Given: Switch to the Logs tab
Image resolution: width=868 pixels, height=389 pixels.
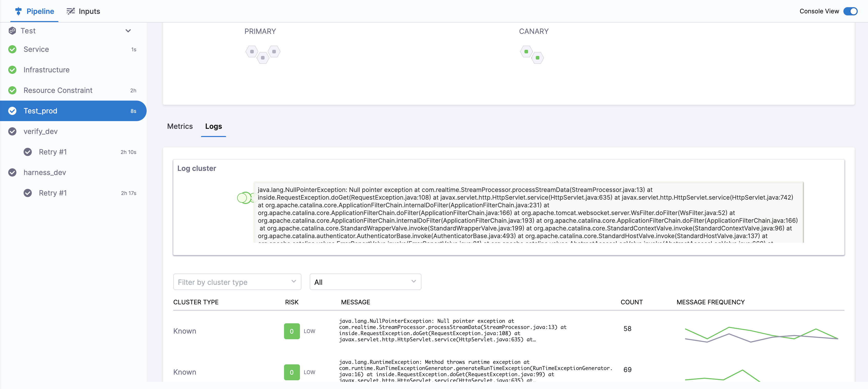Looking at the screenshot, I should tap(214, 126).
